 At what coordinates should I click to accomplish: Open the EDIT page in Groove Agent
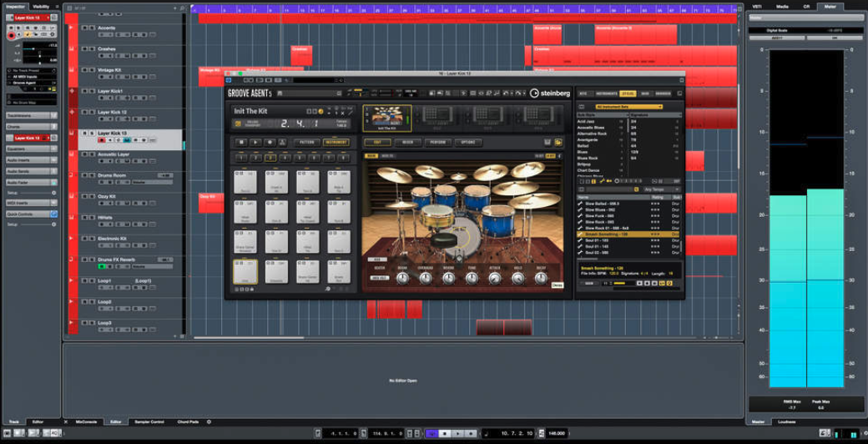[x=377, y=142]
